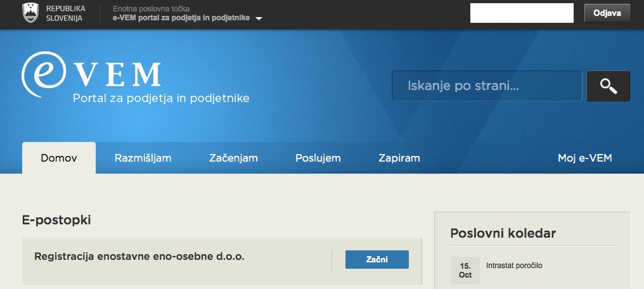Open the Intrastat poročilo calendar entry

click(514, 266)
